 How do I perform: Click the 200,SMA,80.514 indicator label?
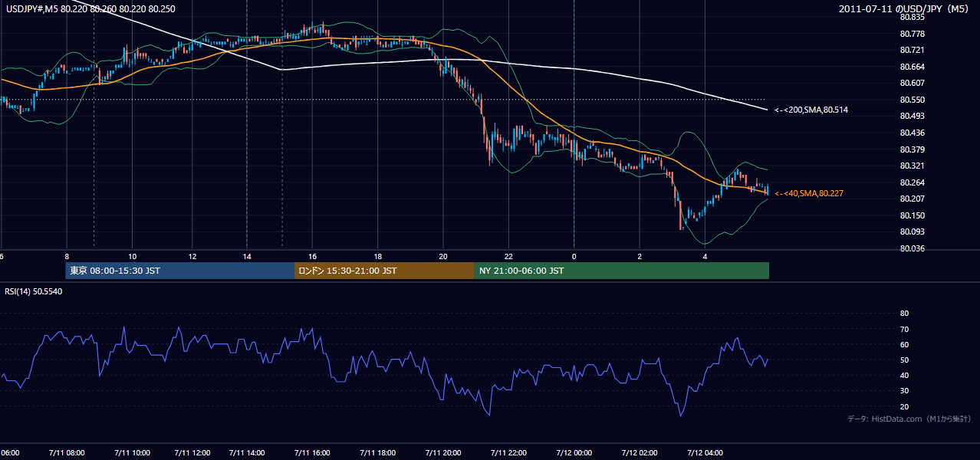click(x=811, y=110)
